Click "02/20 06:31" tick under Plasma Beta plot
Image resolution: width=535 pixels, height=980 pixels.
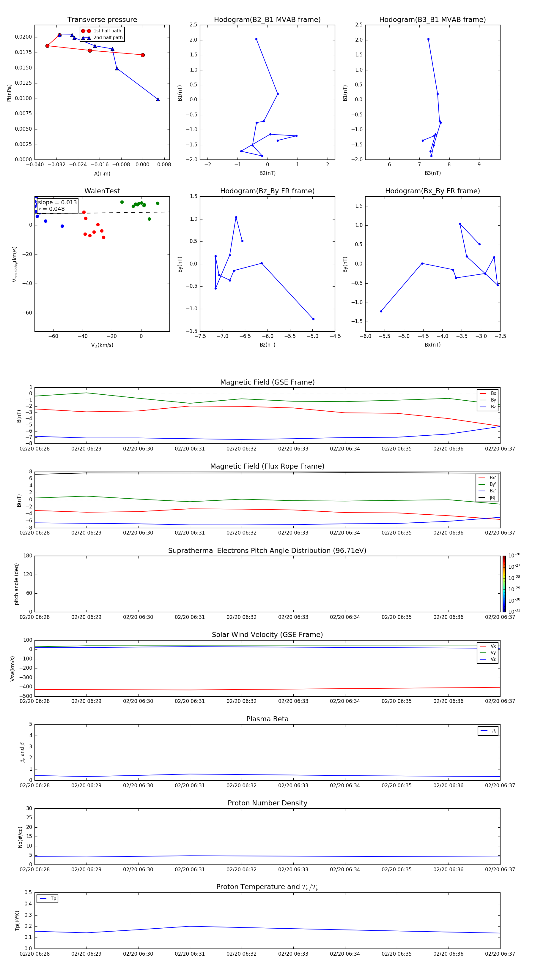(x=190, y=785)
